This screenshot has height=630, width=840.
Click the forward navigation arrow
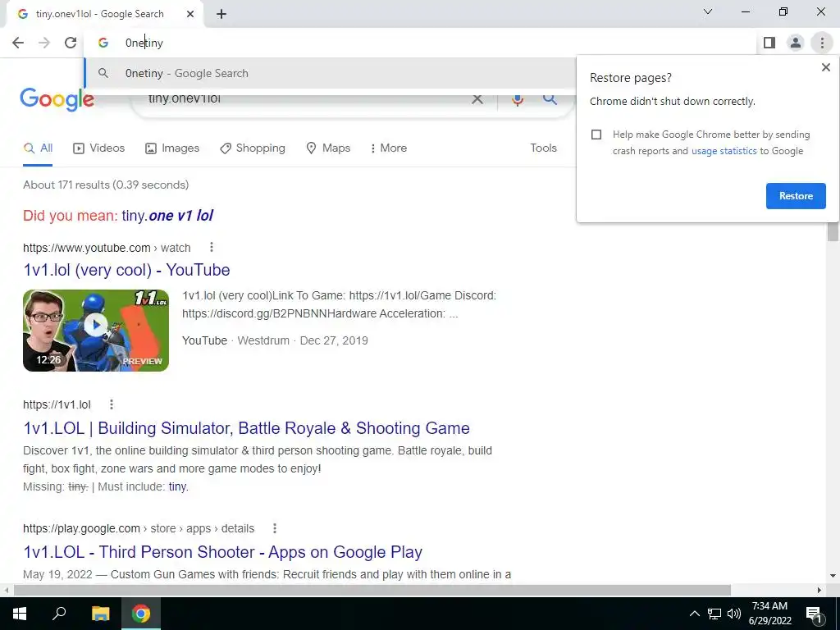click(44, 43)
